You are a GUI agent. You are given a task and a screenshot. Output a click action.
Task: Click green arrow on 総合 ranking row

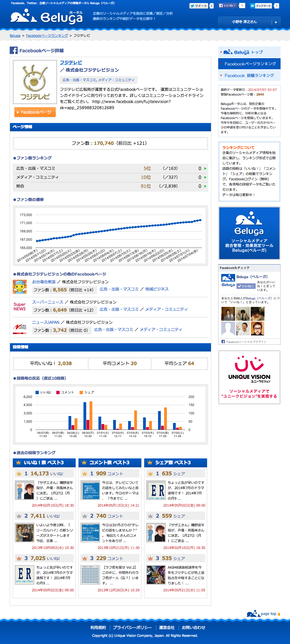(205, 186)
